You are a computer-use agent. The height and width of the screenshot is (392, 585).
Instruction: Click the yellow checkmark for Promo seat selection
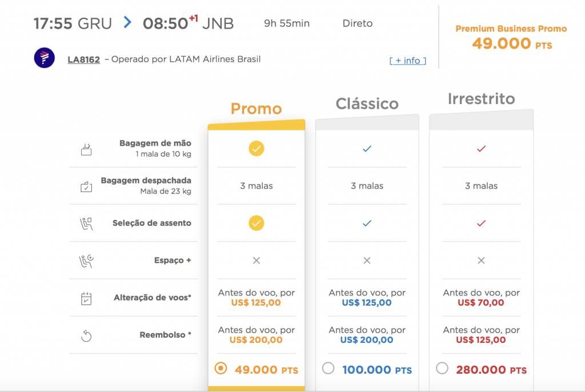point(257,223)
